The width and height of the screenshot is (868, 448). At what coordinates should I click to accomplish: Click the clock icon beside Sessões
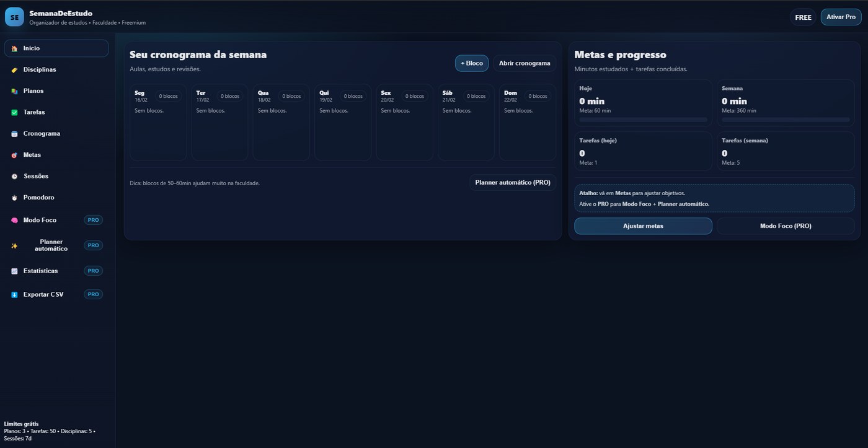tap(14, 177)
